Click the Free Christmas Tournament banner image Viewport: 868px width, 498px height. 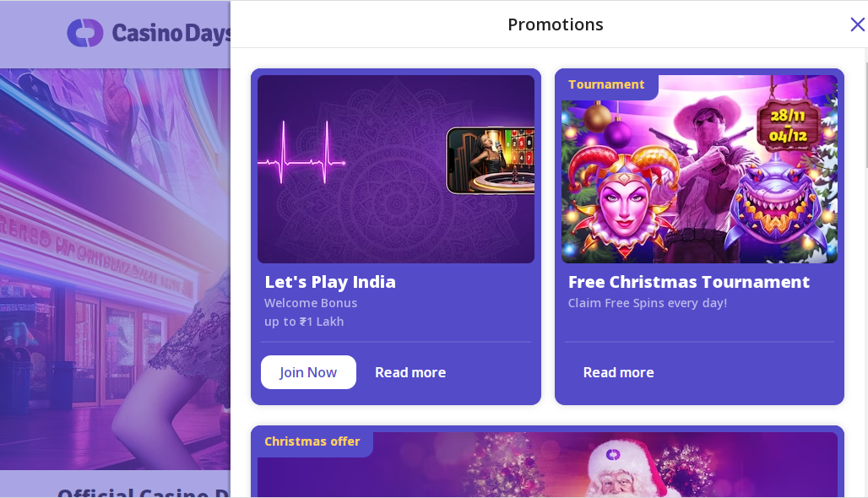coord(699,169)
